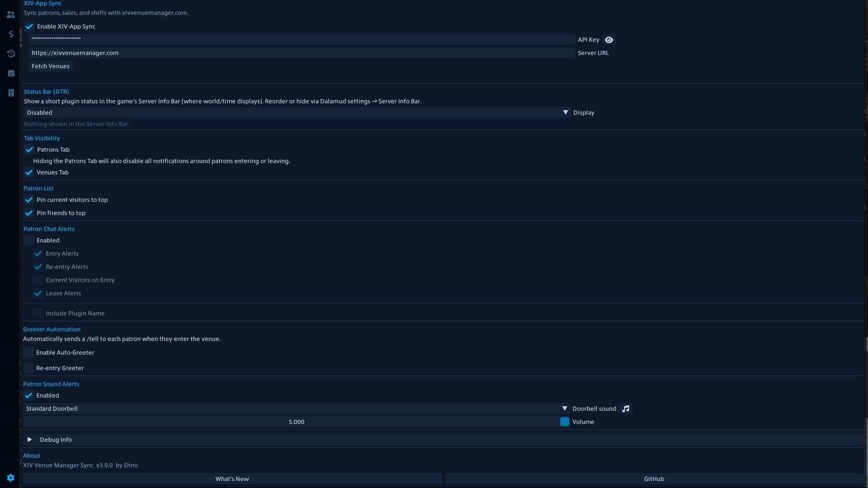
Task: Toggle Pin friends to top
Action: tap(29, 213)
